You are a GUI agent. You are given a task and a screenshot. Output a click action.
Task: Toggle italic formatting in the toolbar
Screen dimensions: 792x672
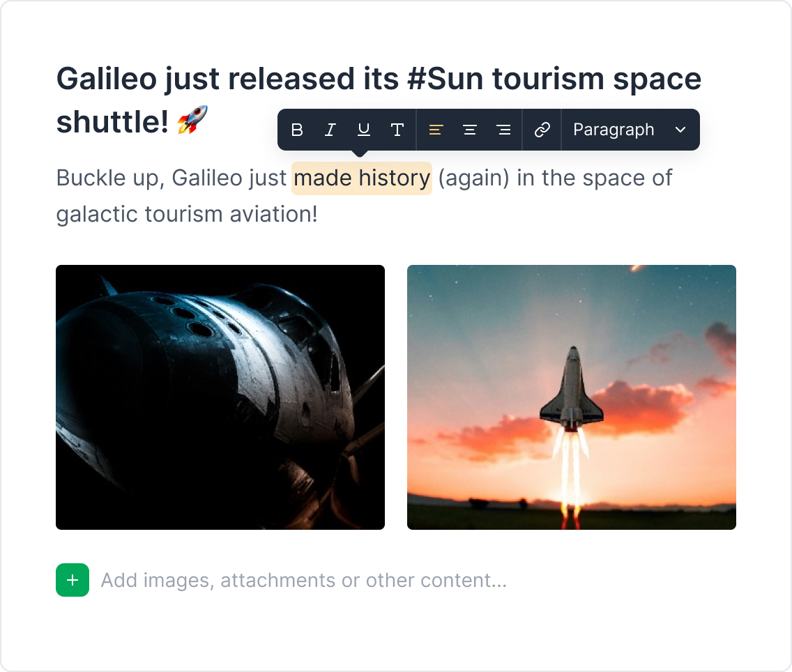(x=330, y=130)
